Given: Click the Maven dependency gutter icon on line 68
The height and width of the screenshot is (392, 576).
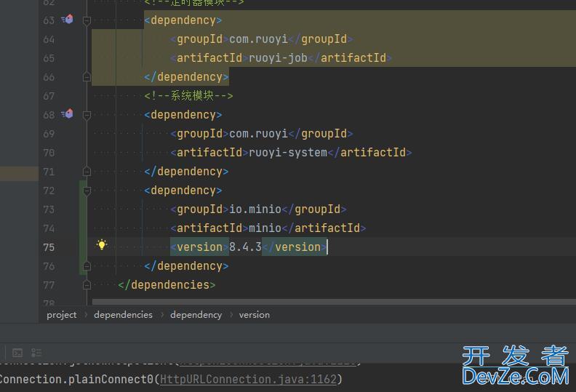Looking at the screenshot, I should pos(67,114).
